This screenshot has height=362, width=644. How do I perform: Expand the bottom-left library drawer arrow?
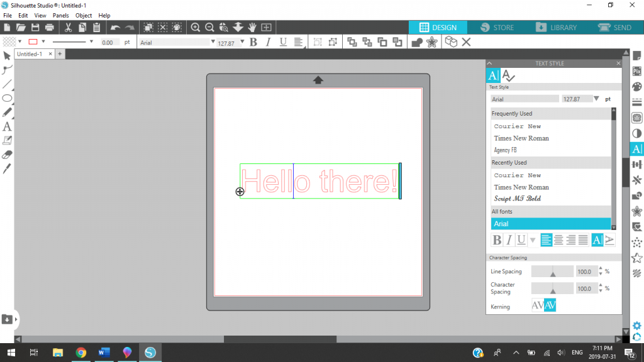tap(16, 319)
